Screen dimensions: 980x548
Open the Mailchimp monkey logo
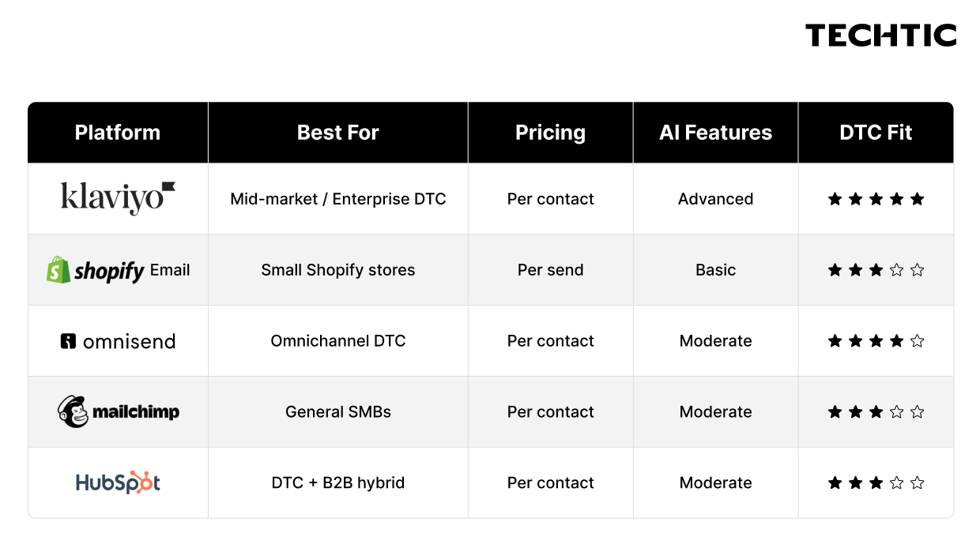[72, 411]
